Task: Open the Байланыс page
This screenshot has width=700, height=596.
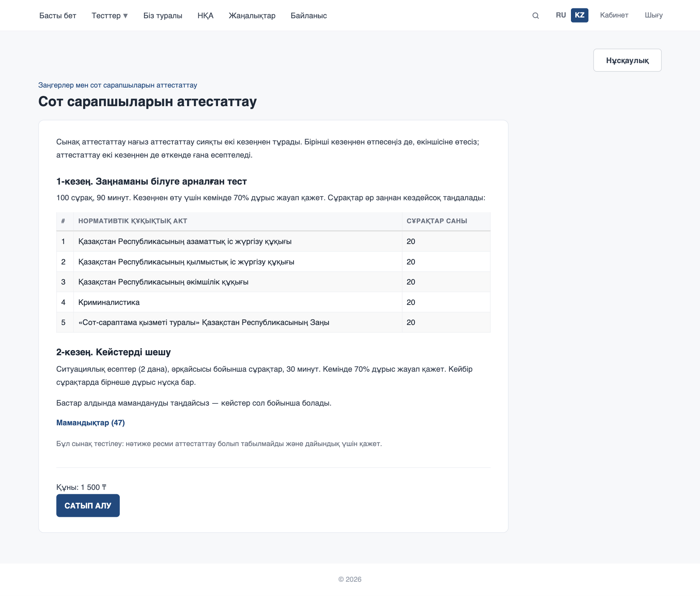Action: [x=308, y=15]
